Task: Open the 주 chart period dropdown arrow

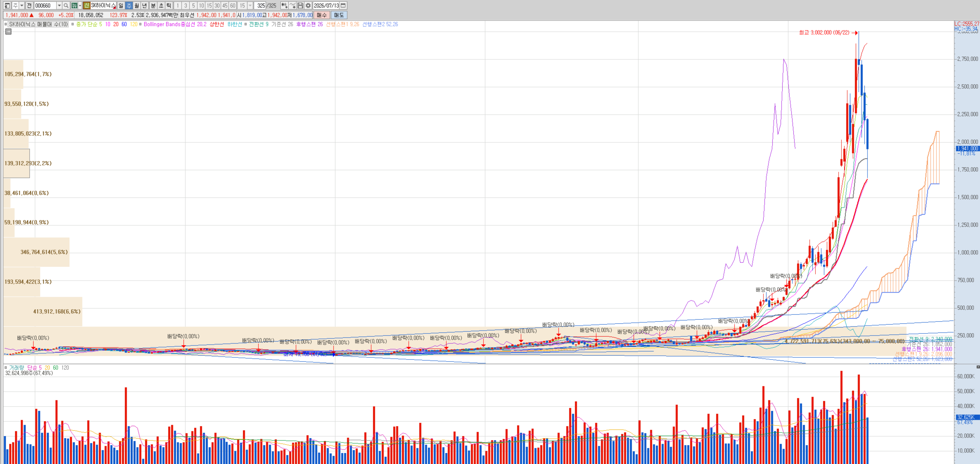Action: point(22,6)
